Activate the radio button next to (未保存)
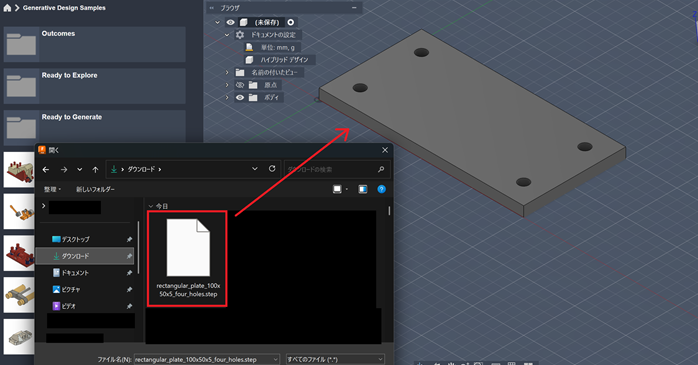The height and width of the screenshot is (365, 698). [x=291, y=22]
